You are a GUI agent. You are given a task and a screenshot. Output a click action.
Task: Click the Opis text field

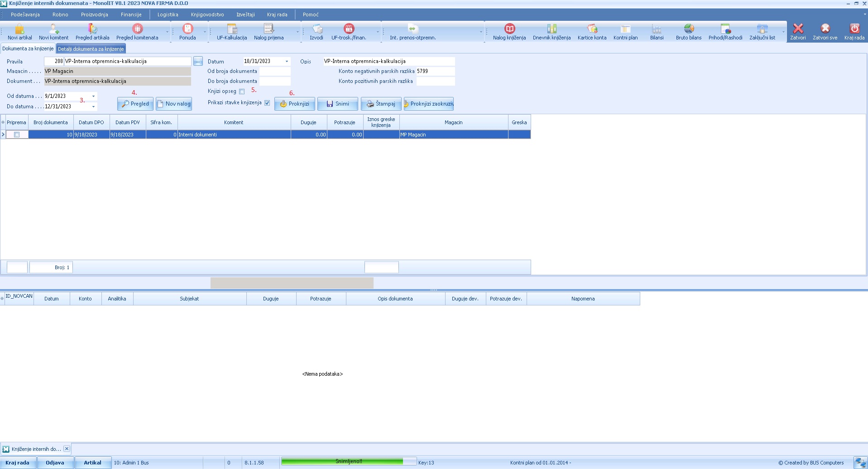coord(389,61)
